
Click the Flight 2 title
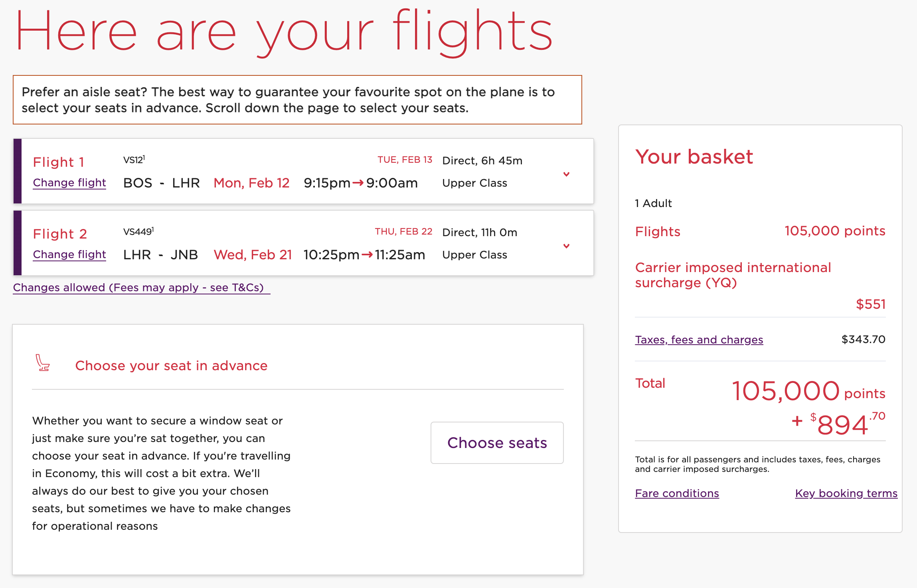[x=60, y=234]
